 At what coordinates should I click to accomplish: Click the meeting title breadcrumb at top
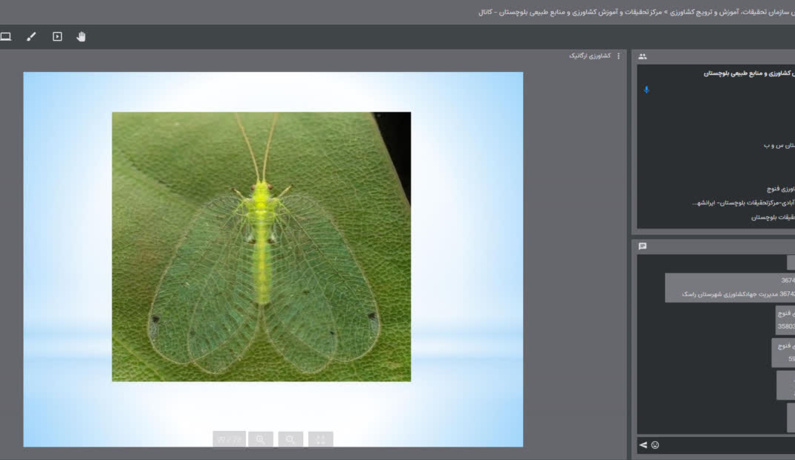tap(636, 12)
